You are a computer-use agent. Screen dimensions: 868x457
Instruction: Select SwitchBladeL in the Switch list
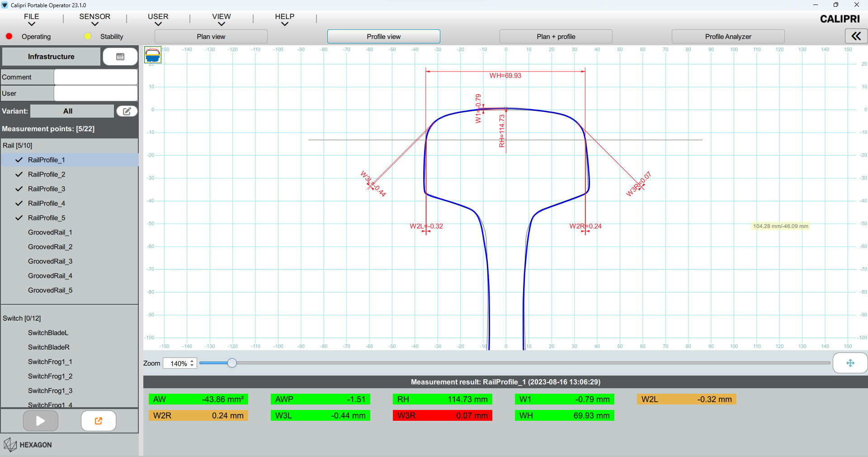click(48, 333)
